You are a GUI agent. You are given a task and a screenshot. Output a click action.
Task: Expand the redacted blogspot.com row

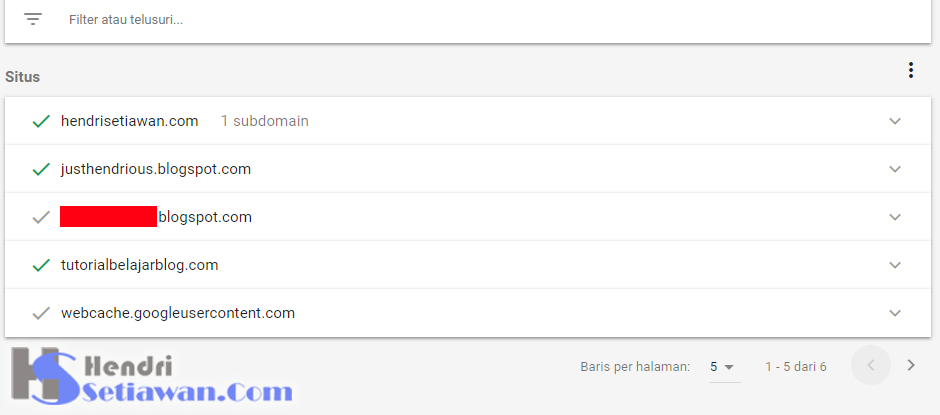[x=895, y=217]
